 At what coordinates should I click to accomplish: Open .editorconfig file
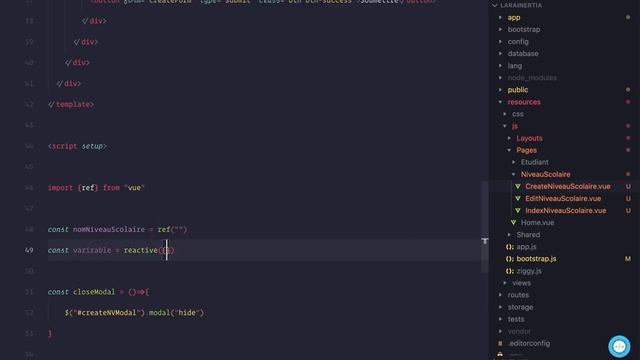(529, 343)
